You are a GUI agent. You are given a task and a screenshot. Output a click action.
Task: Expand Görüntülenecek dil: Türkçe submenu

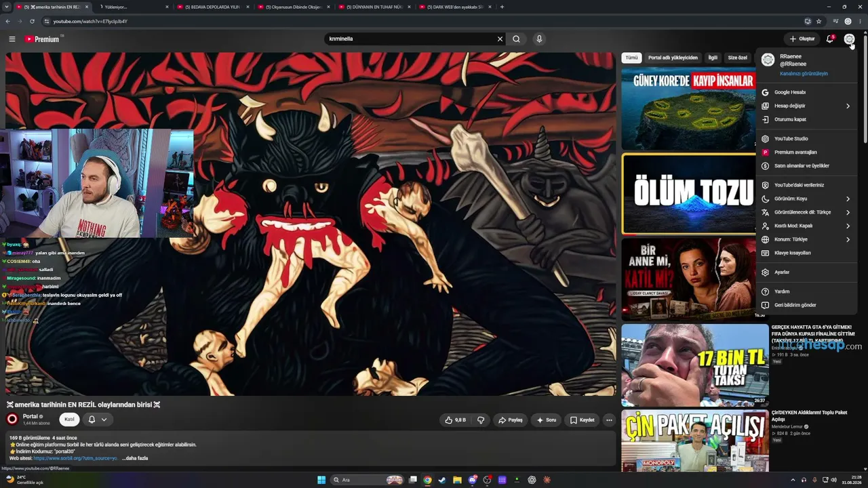coord(806,212)
